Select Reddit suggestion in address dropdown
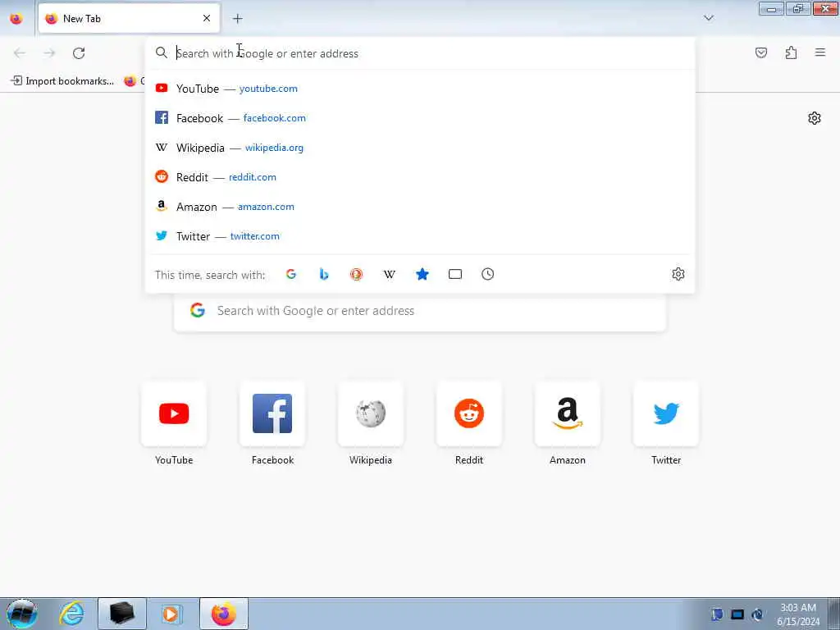The height and width of the screenshot is (630, 840). click(420, 177)
